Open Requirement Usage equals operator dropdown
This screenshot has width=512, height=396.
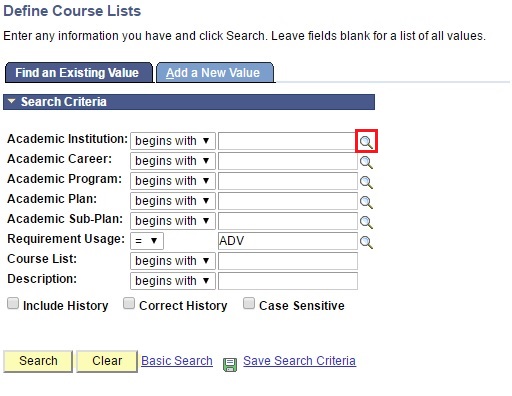point(147,241)
